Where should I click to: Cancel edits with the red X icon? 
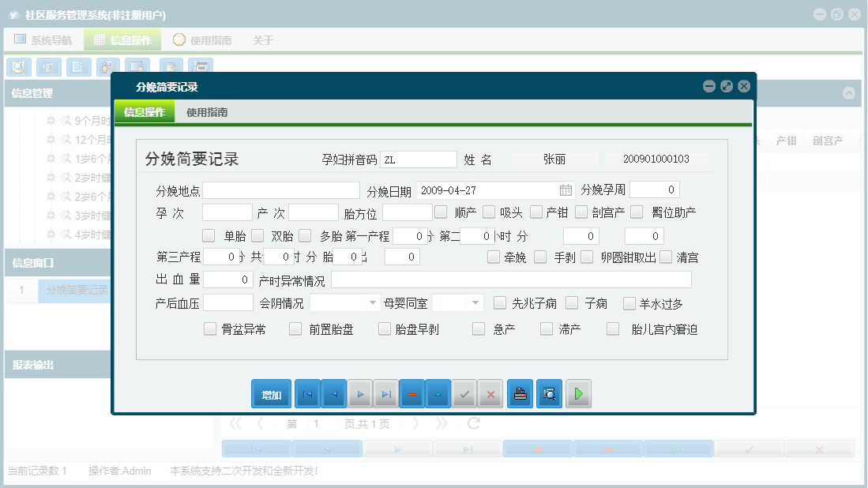490,394
